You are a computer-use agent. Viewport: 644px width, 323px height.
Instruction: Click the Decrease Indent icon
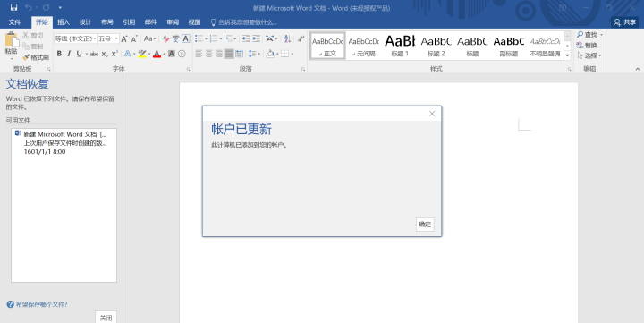(246, 38)
